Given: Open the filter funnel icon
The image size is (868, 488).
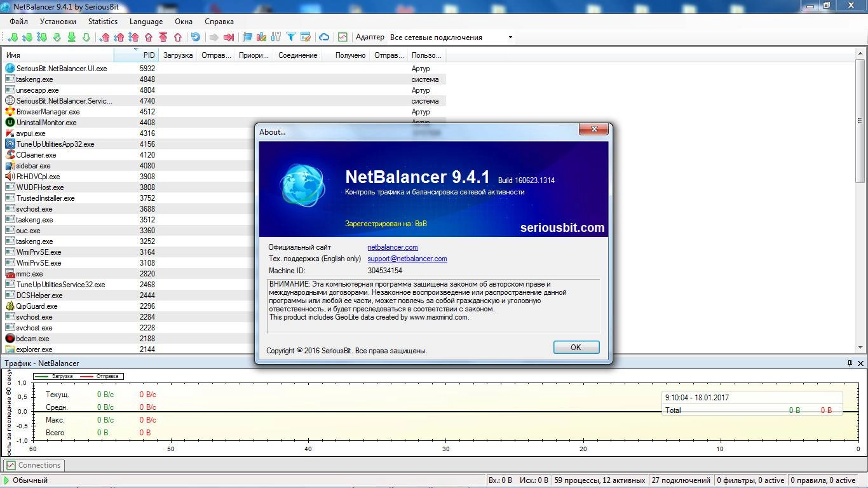Looking at the screenshot, I should pyautogui.click(x=291, y=37).
